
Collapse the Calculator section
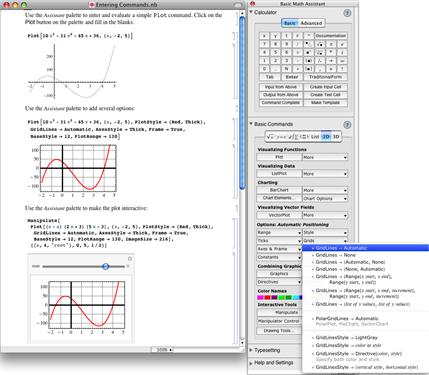[x=251, y=12]
